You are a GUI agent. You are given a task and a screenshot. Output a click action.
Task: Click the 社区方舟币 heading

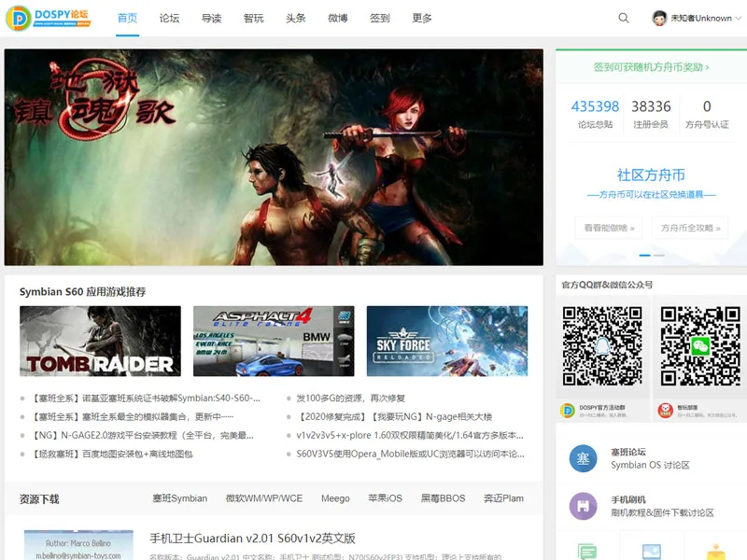(651, 175)
